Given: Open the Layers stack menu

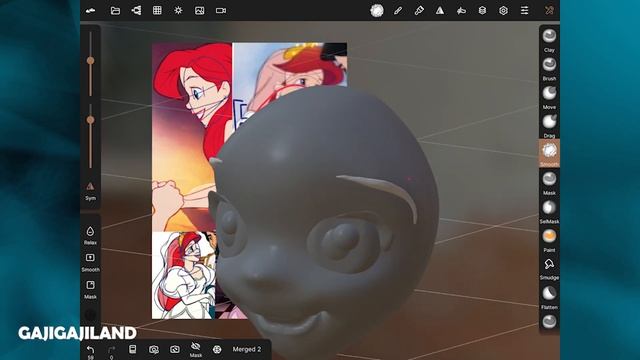Looking at the screenshot, I should pos(482,11).
